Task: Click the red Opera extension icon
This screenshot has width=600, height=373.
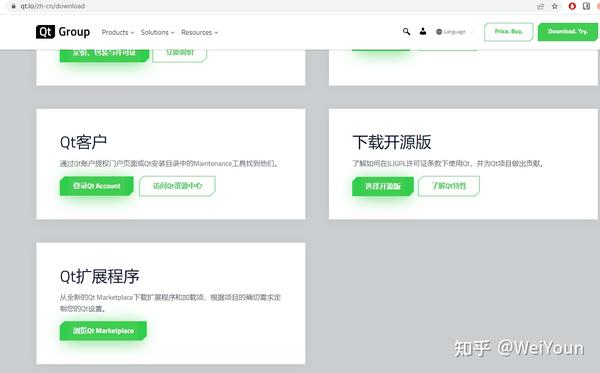Action: tap(572, 6)
